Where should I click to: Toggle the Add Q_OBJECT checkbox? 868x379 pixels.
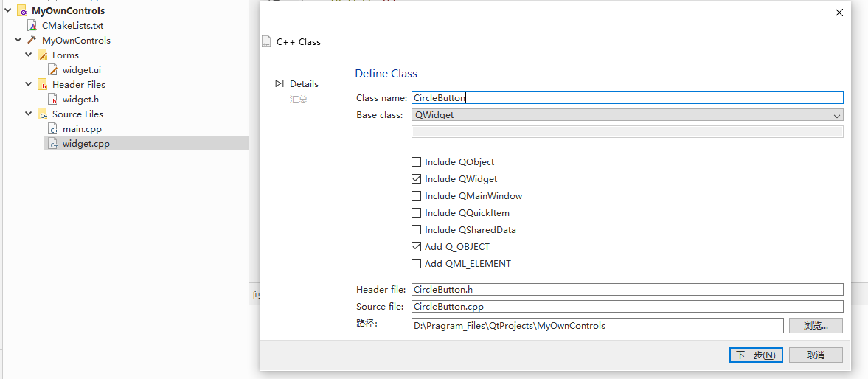(x=417, y=247)
